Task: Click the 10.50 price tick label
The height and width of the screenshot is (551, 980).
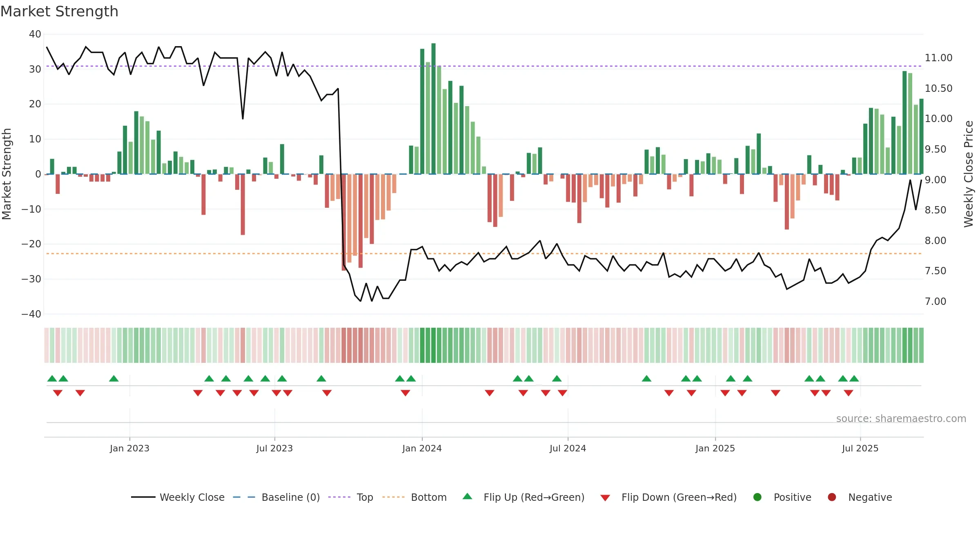Action: 938,89
